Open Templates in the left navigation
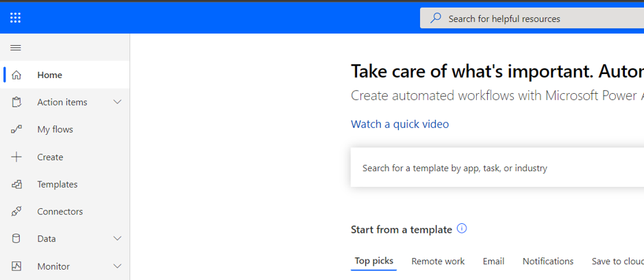The image size is (644, 280). 65,185
